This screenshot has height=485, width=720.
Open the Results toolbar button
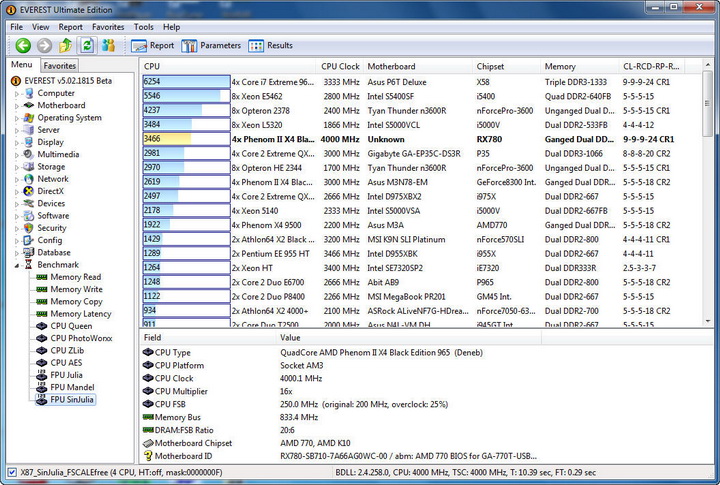tap(270, 45)
